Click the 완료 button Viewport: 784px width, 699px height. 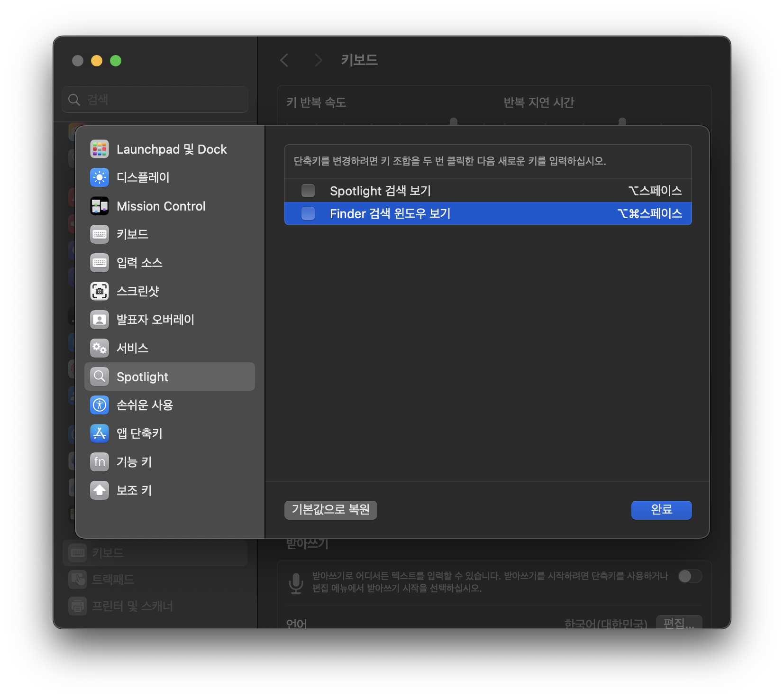(661, 510)
